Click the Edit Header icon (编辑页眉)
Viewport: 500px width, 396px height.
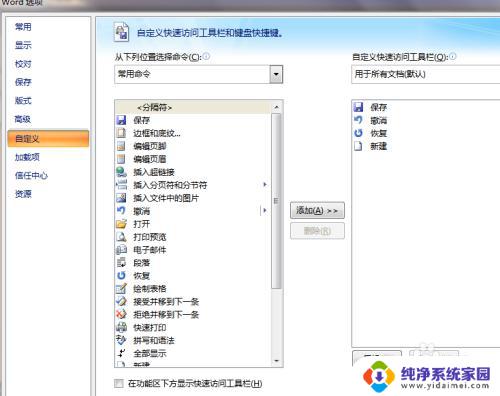click(121, 159)
